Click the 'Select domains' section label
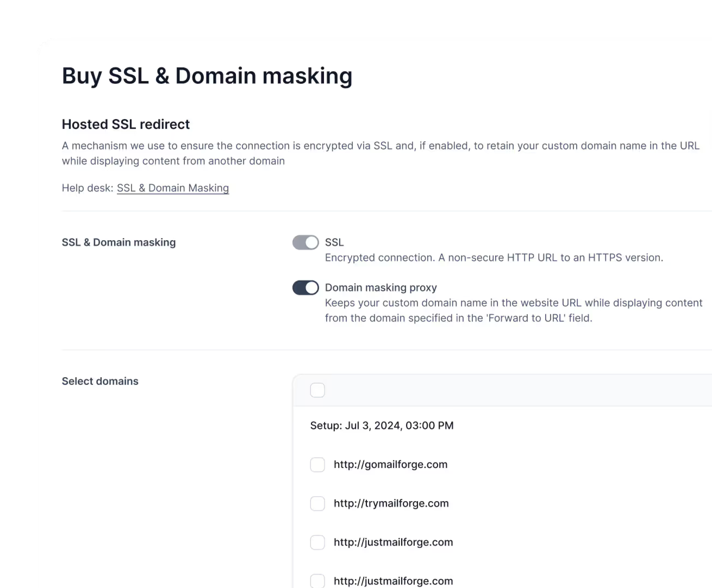 tap(100, 381)
